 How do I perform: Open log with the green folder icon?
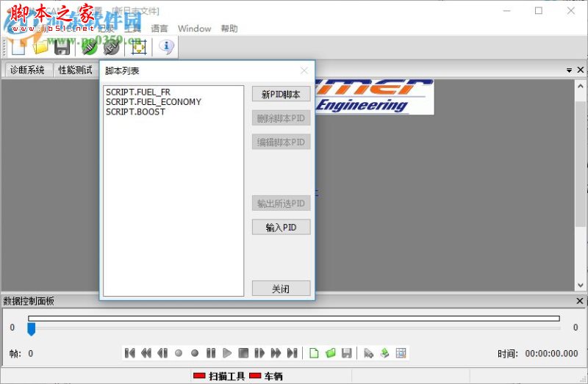coord(330,353)
